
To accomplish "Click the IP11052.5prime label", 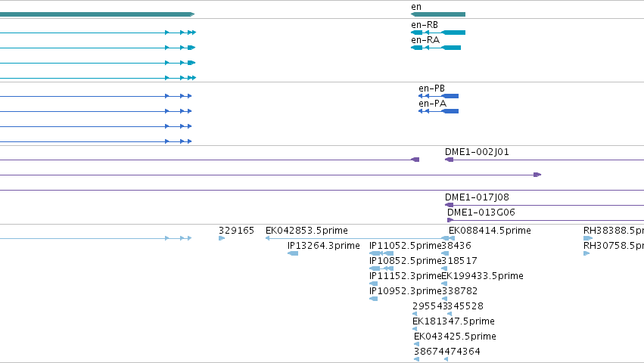I will coord(405,246).
